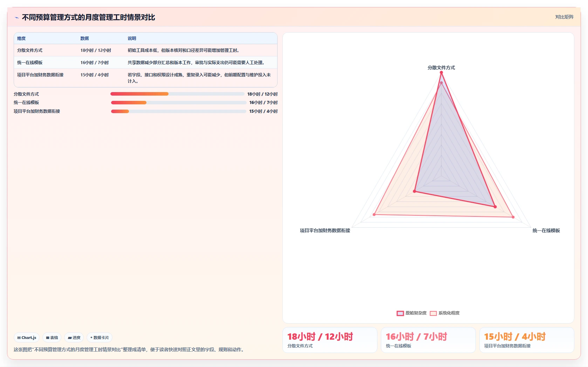The image size is (588, 367).
Task: Click the page title 不同预算管理方式的月度管理工时情景对比
Action: (x=88, y=18)
